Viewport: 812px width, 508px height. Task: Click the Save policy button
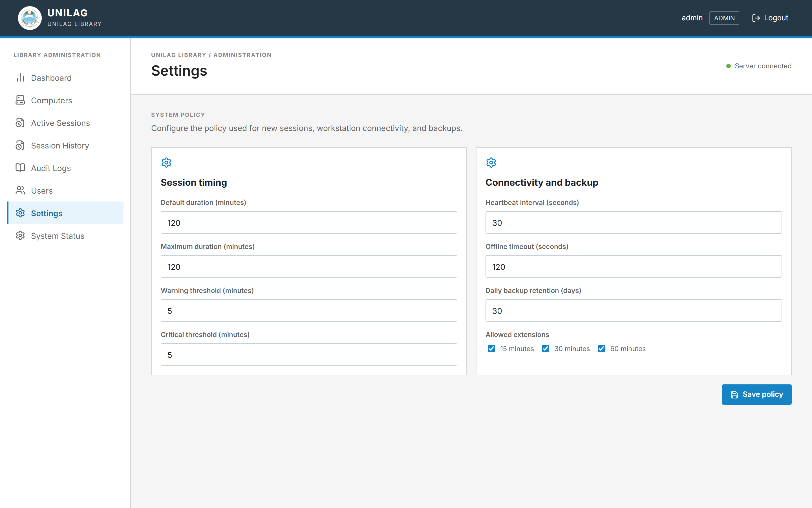[757, 395]
